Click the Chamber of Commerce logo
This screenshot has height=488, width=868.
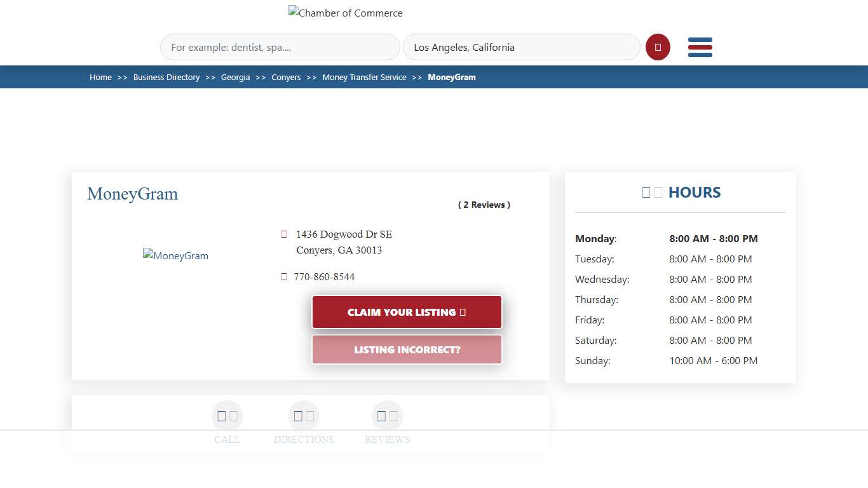click(x=345, y=13)
